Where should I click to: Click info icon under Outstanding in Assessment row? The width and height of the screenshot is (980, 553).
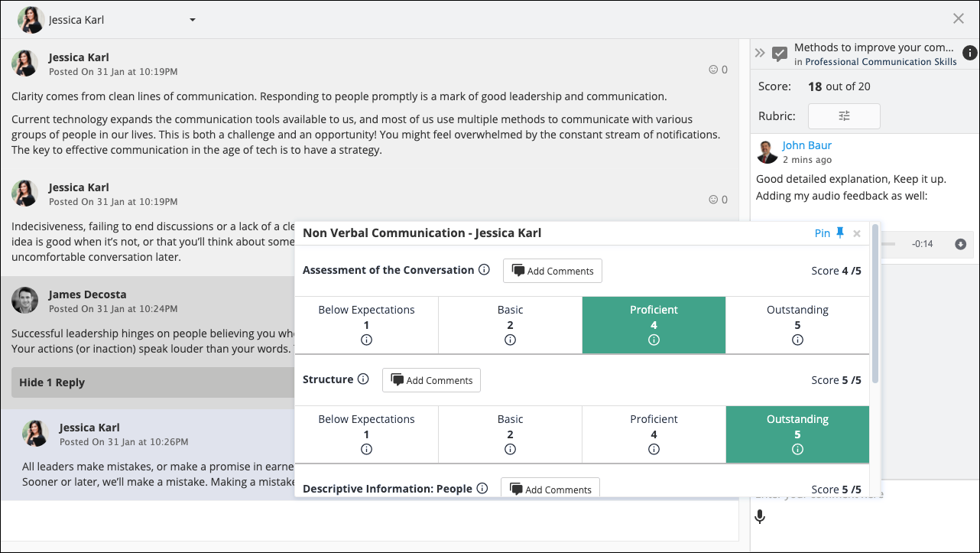tap(797, 340)
